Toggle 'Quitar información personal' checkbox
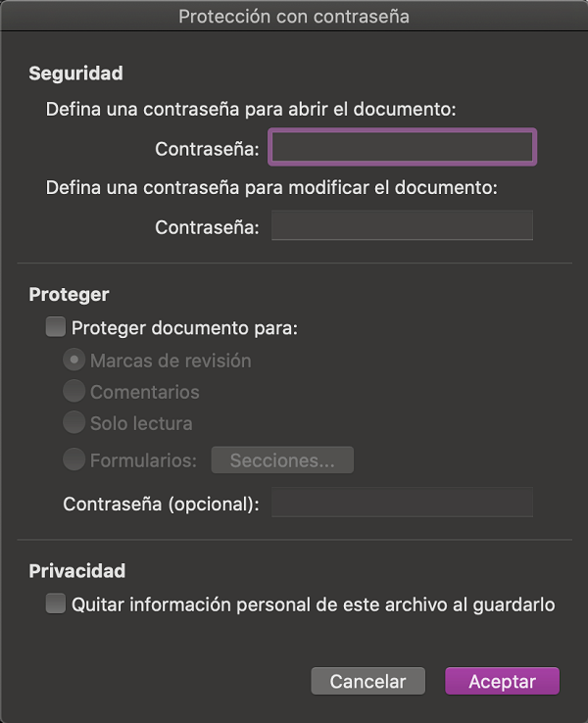The height and width of the screenshot is (723, 588). coord(56,604)
